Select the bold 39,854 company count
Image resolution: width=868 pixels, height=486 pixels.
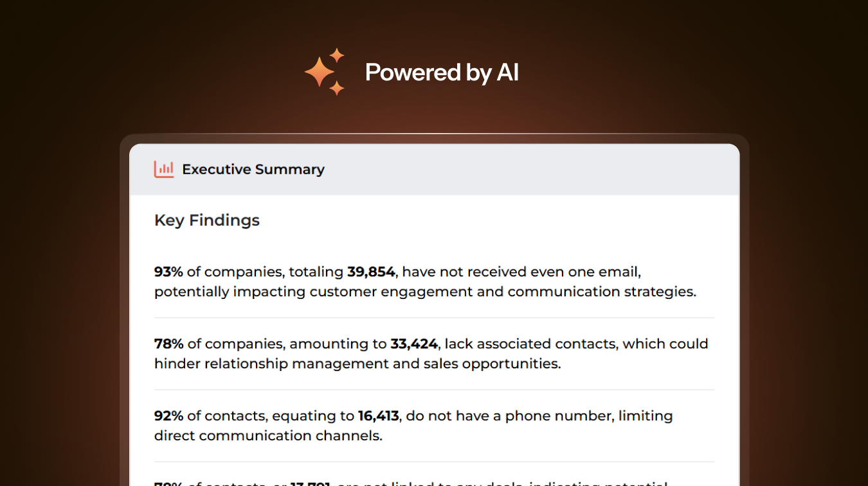click(371, 272)
